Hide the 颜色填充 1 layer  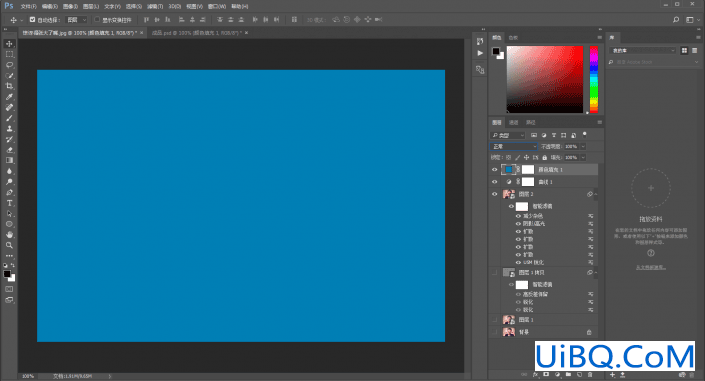(495, 170)
